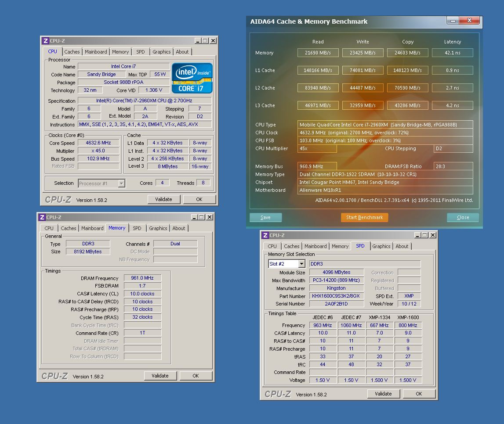Select the active CPU tab in the processor window
The height and width of the screenshot is (424, 504).
point(52,51)
